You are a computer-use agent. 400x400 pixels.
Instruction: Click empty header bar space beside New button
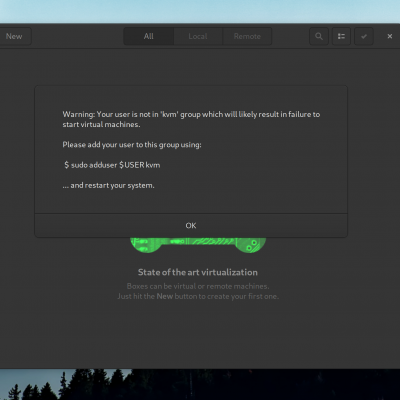77,36
